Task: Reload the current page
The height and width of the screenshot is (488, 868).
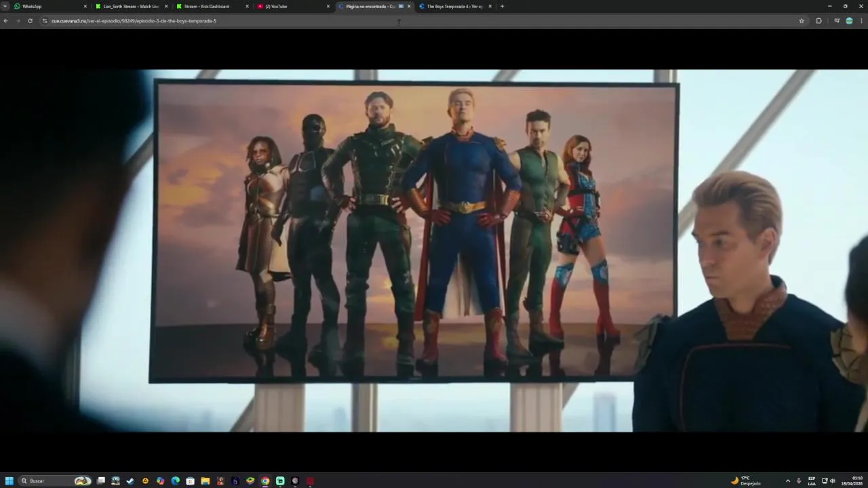Action: [30, 21]
